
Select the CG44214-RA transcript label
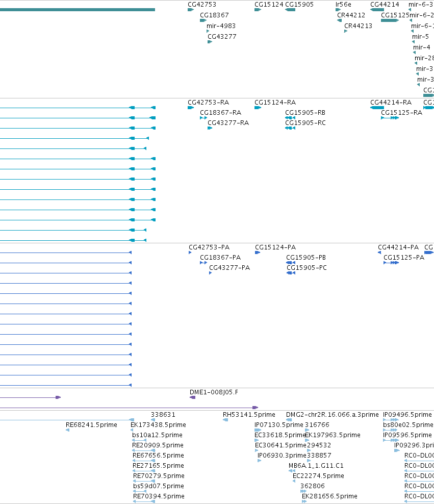(x=391, y=102)
